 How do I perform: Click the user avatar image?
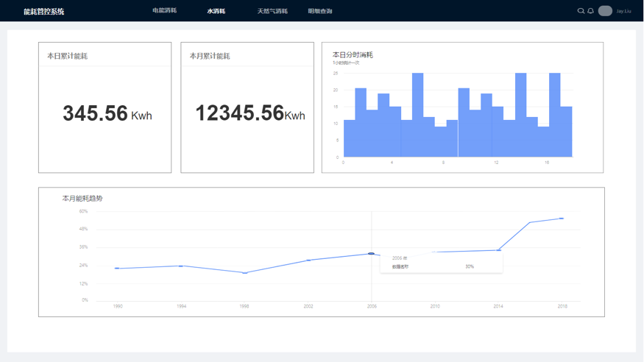[605, 11]
